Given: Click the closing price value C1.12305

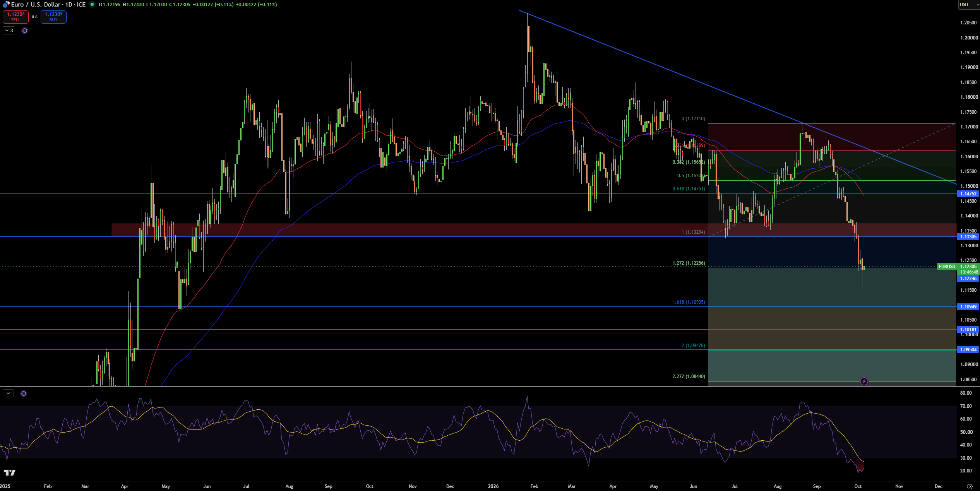Looking at the screenshot, I should tap(180, 5).
